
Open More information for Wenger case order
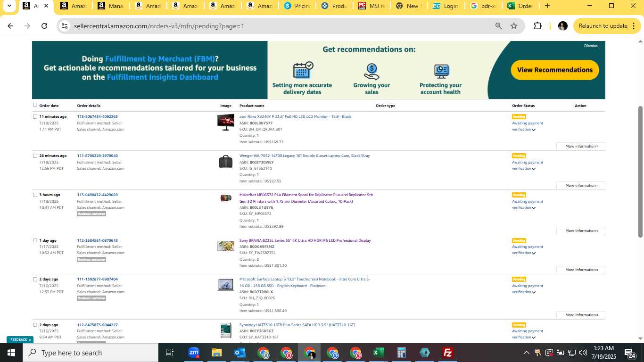(580, 185)
